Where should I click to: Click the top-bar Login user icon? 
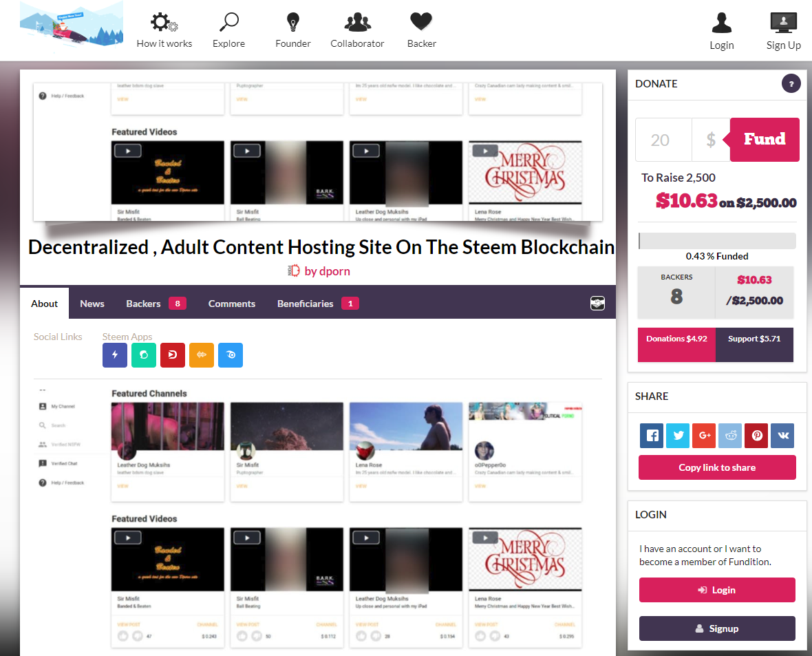(721, 23)
